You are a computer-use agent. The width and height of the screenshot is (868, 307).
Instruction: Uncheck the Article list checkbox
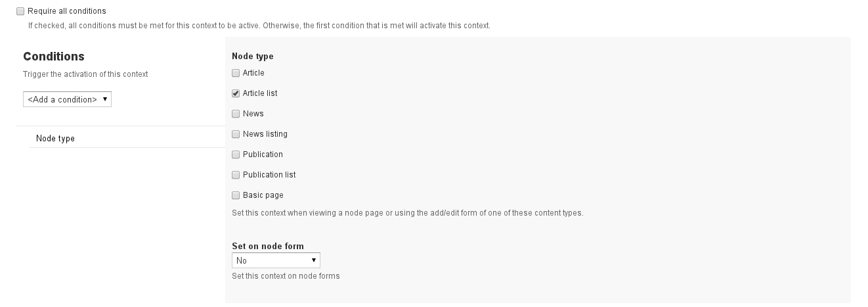pyautogui.click(x=236, y=93)
